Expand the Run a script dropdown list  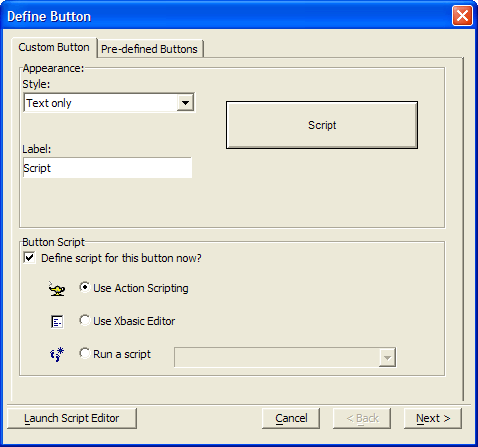click(387, 358)
